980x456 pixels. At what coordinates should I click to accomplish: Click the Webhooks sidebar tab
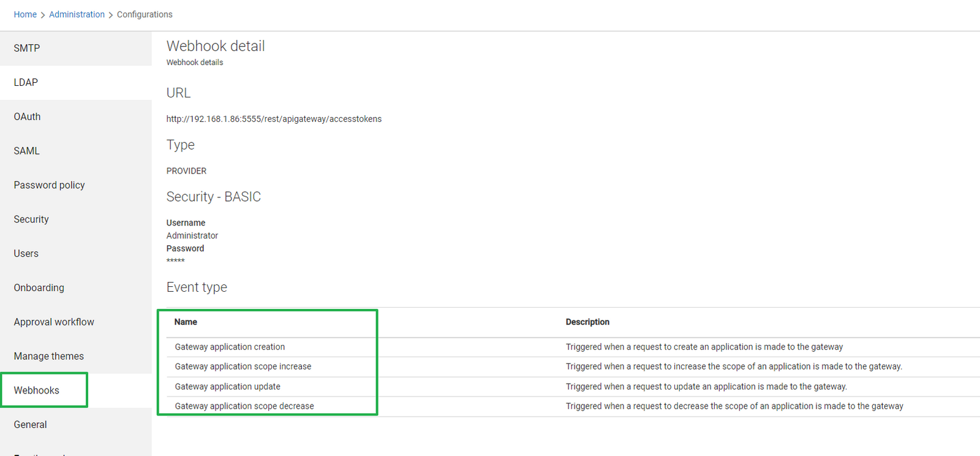pos(37,390)
